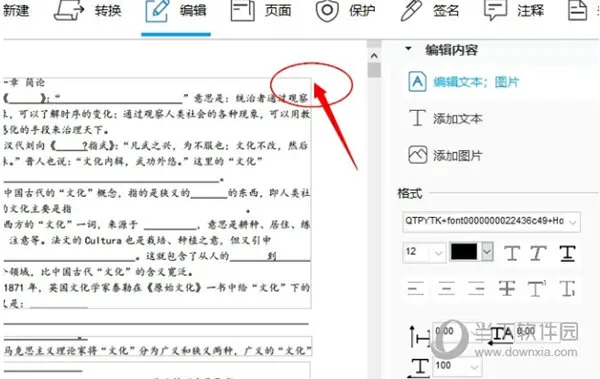Toggle italic text formatting
Screen dimensions: 600x379
[x=538, y=253]
